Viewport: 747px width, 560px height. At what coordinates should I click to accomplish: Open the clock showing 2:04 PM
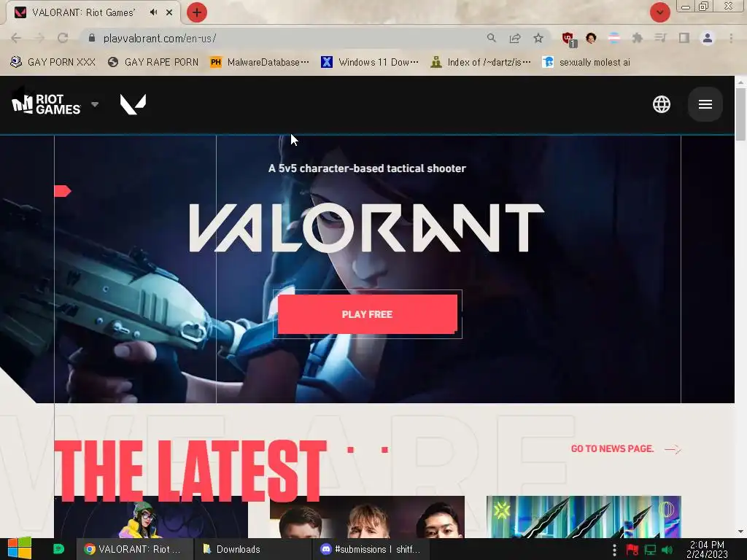point(707,550)
